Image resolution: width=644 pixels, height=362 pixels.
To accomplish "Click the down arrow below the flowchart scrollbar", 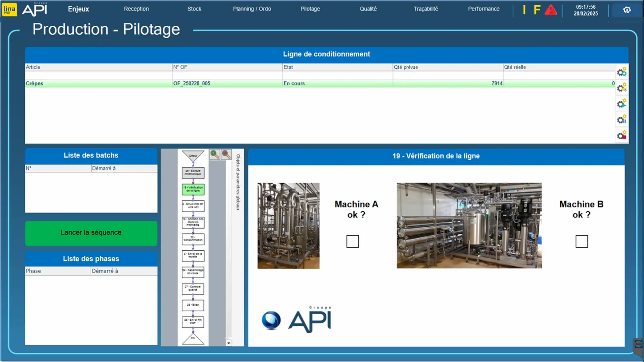I will [x=229, y=343].
